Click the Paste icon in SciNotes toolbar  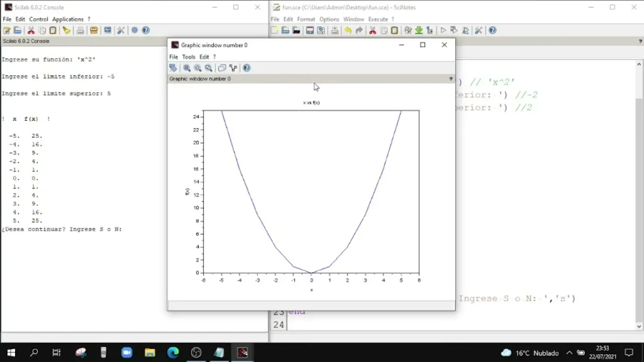(394, 30)
